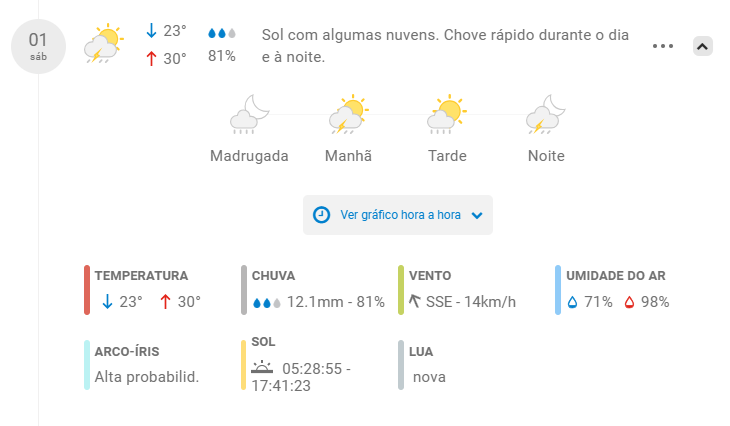Collapse the day 01 forecast panel
The image size is (730, 426).
coord(702,46)
